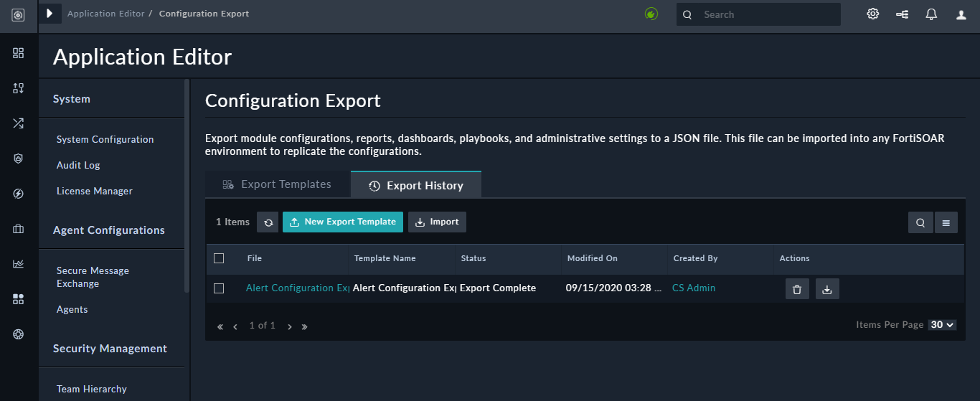Viewport: 980px width, 401px height.
Task: Open the help lifebuoy icon in the sidebar
Action: pyautogui.click(x=19, y=334)
